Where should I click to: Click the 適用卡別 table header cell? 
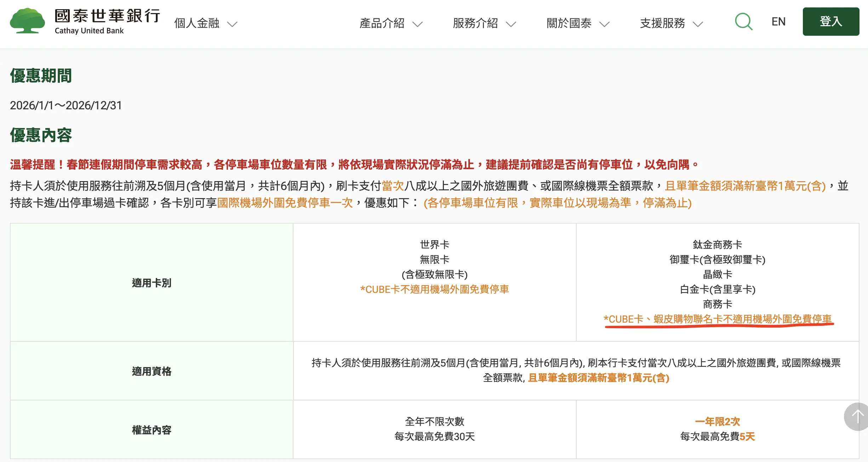pyautogui.click(x=152, y=283)
